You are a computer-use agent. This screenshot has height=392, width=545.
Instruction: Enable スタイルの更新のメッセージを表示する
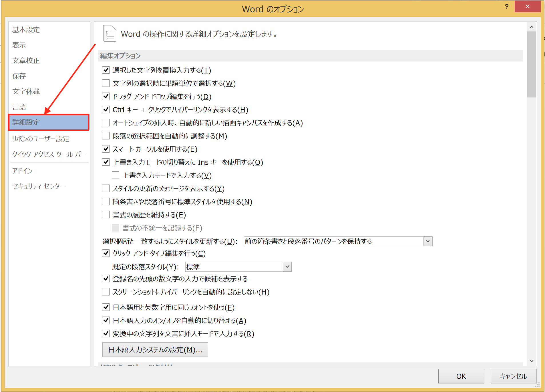106,188
